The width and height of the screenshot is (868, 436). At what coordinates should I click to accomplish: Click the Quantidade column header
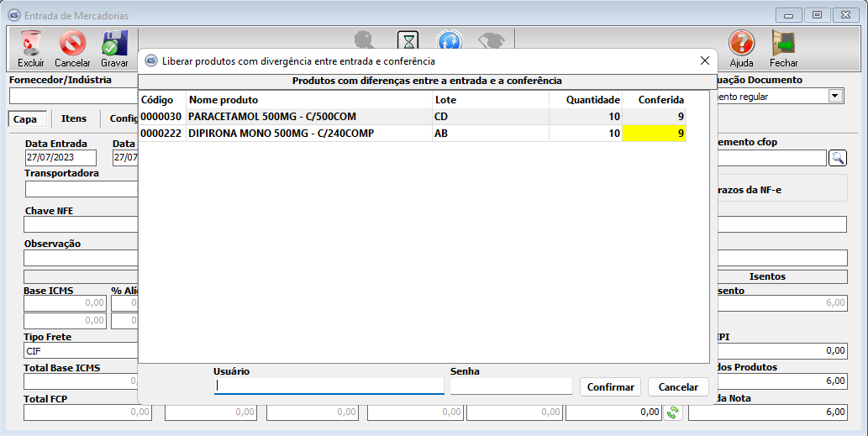pos(585,100)
